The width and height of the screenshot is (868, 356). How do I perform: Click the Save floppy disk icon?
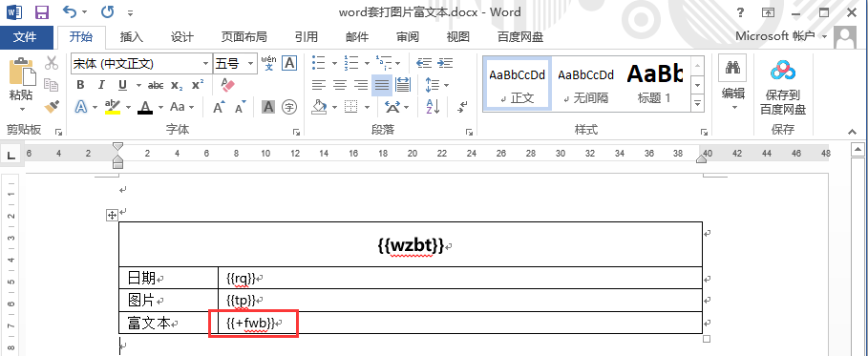click(41, 11)
